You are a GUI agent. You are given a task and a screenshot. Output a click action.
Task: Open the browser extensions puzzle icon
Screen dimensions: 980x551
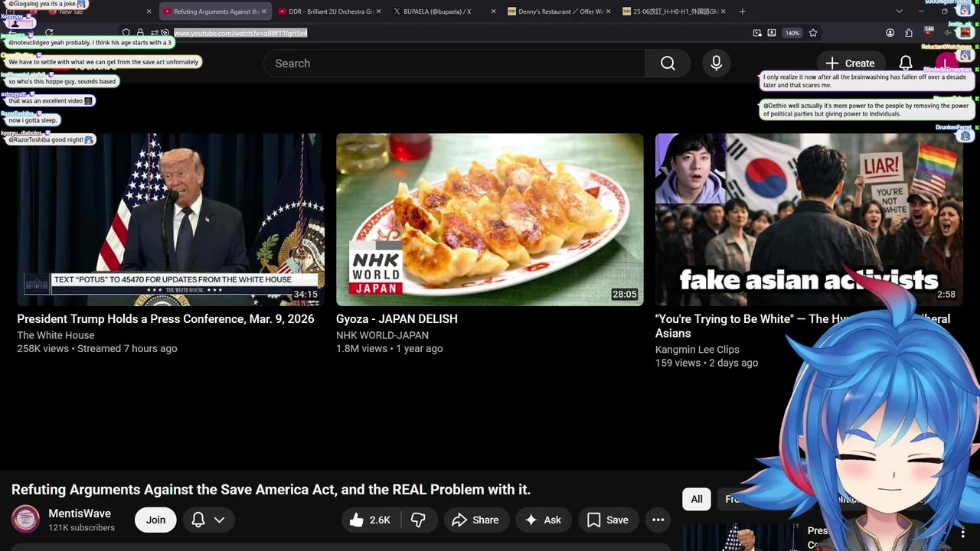pos(909,33)
